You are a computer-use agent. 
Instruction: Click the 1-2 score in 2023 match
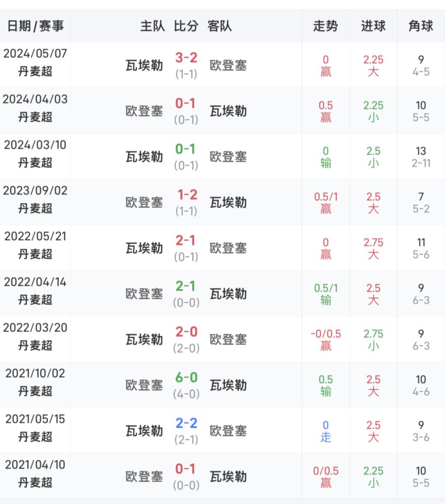coord(187,195)
